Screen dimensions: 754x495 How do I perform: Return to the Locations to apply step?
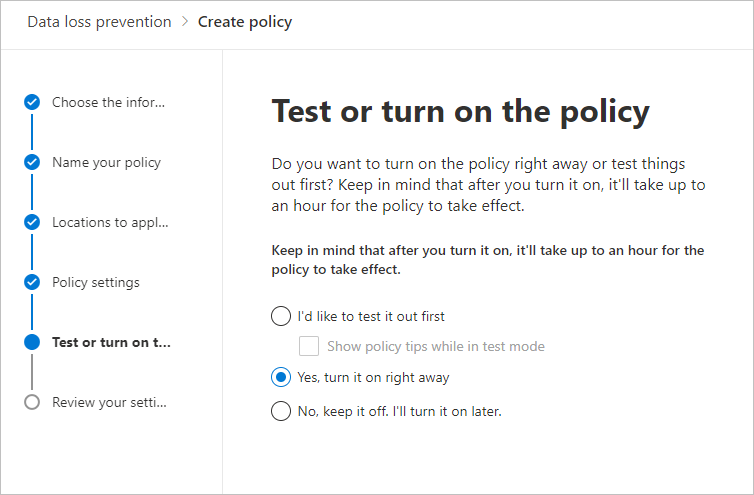[x=109, y=222]
